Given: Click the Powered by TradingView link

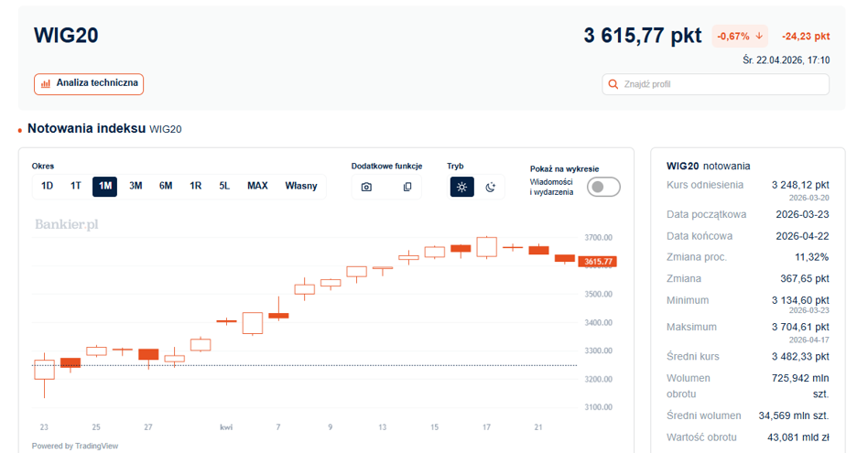Looking at the screenshot, I should (x=75, y=446).
